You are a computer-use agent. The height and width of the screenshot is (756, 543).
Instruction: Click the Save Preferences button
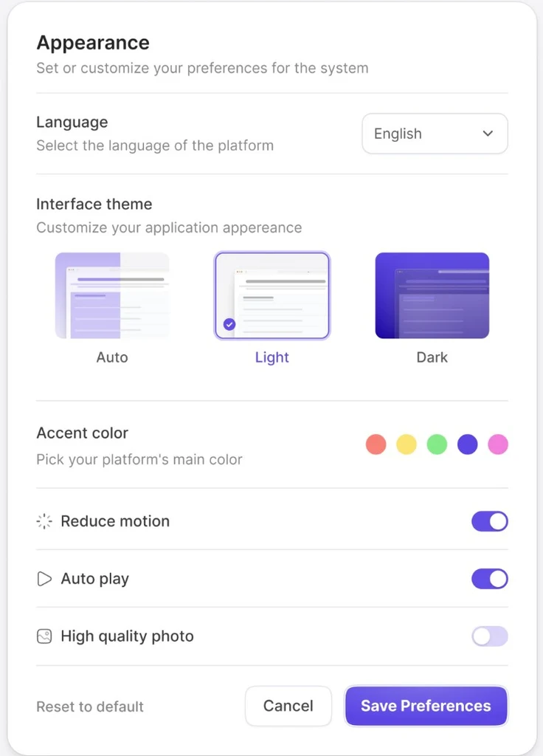point(426,706)
